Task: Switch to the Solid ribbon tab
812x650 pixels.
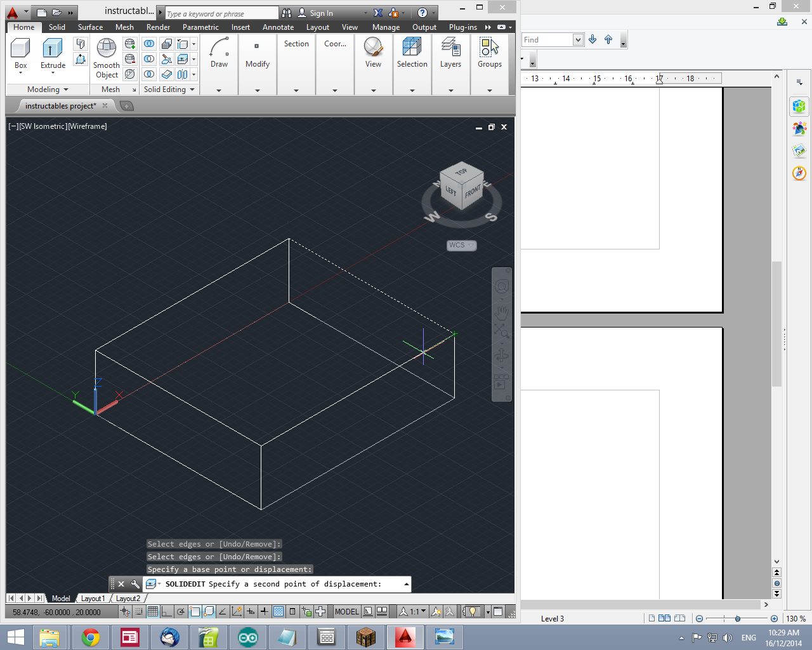Action: coord(56,27)
